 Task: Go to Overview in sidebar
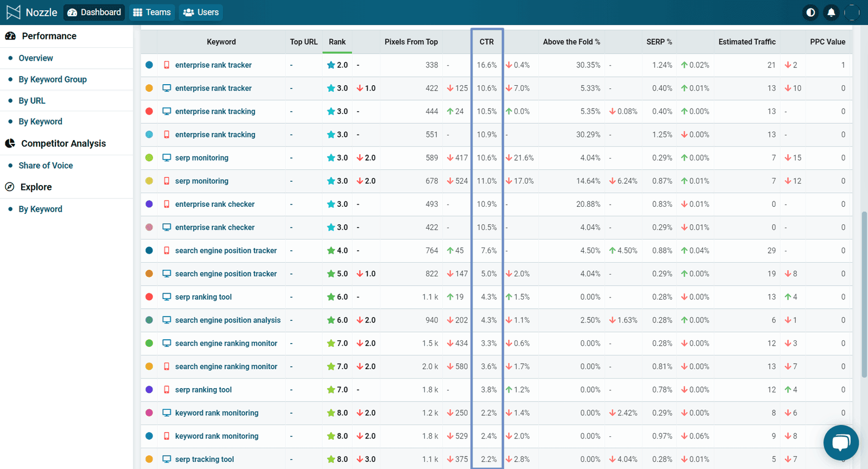click(x=36, y=58)
